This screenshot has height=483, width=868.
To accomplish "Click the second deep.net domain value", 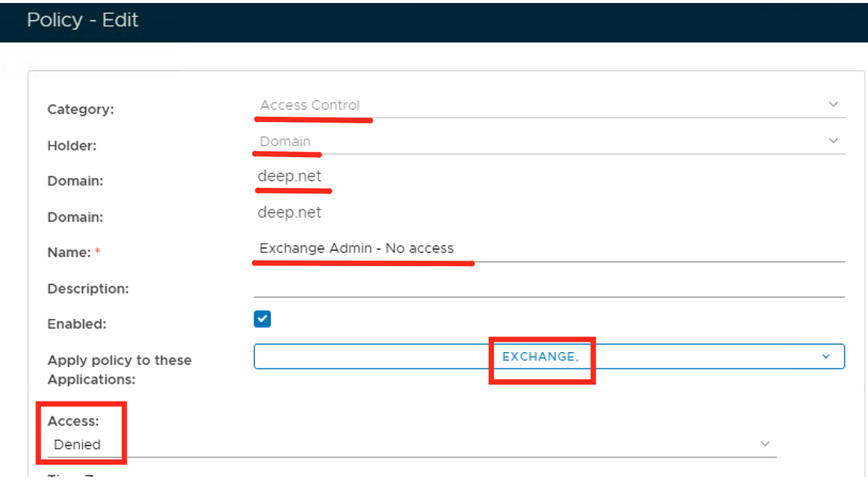I will click(289, 212).
